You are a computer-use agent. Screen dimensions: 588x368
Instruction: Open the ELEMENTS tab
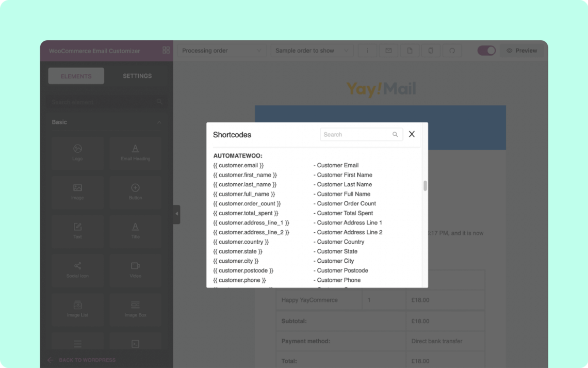click(76, 75)
